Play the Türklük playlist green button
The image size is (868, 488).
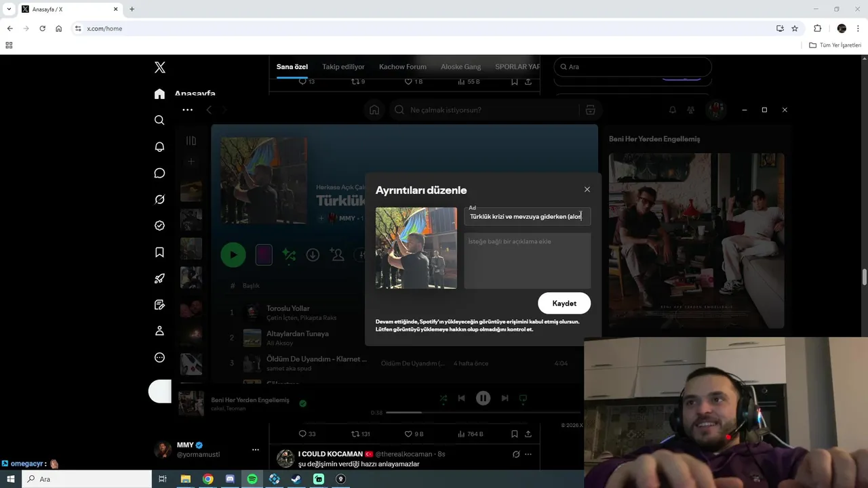click(x=233, y=255)
